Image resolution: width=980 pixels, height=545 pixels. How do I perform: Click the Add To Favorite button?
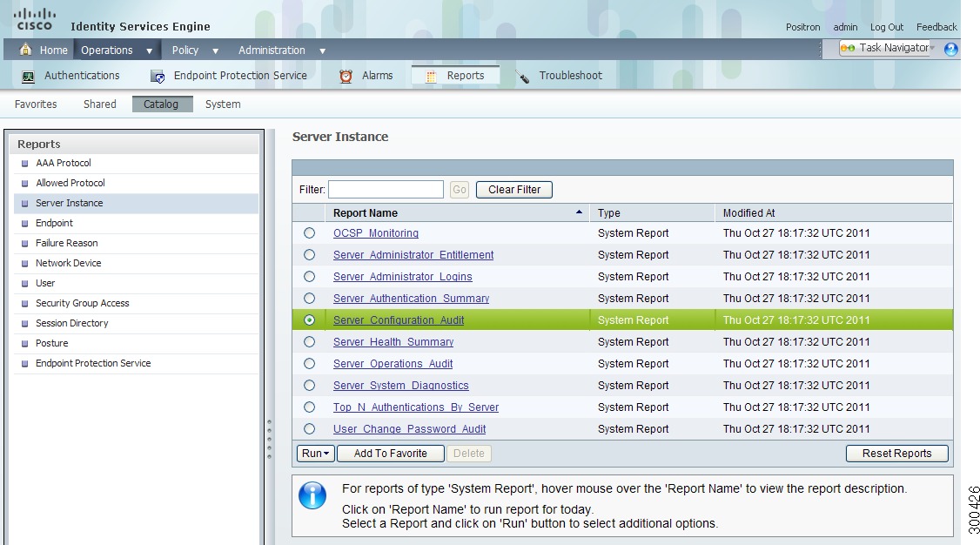coord(391,453)
